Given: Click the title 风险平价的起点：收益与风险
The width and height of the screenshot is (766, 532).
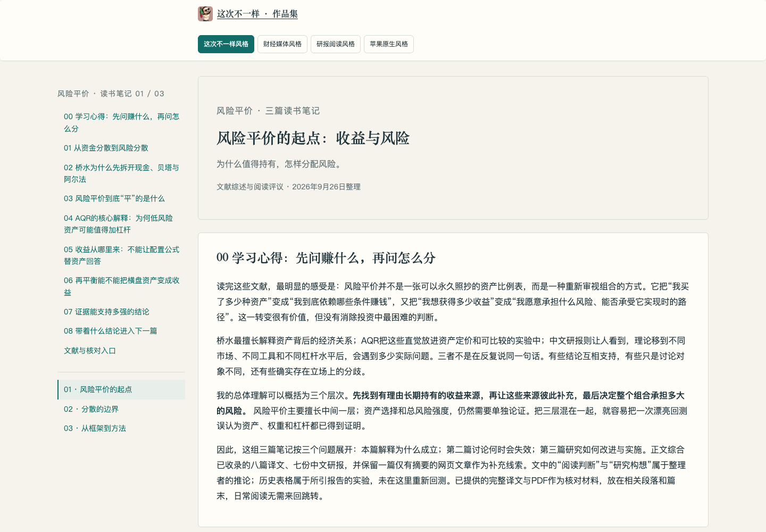Looking at the screenshot, I should 313,138.
